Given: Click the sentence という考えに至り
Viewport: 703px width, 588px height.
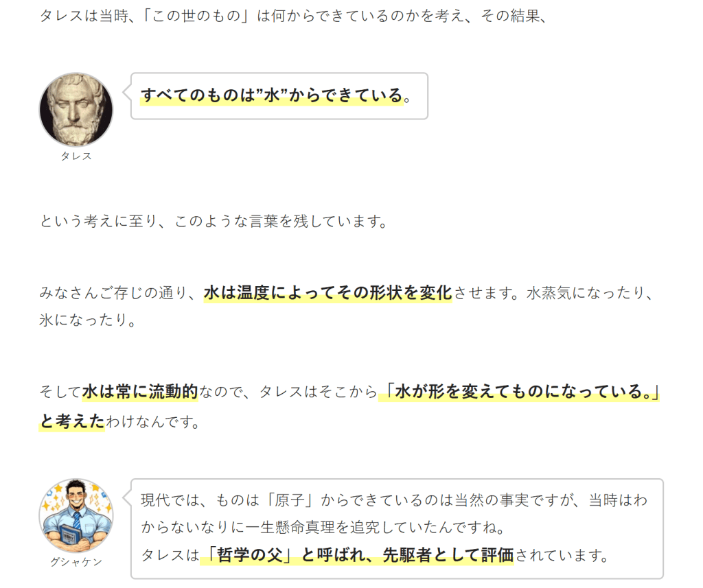Looking at the screenshot, I should 214,222.
